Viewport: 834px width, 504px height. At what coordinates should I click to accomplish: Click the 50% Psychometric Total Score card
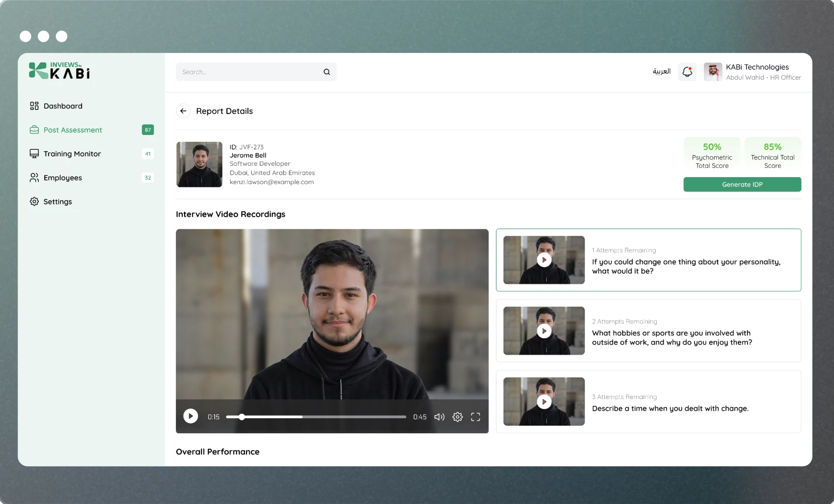(x=712, y=155)
